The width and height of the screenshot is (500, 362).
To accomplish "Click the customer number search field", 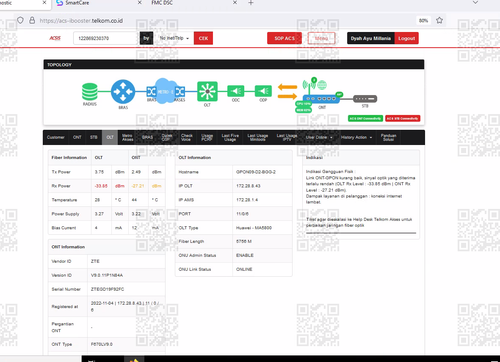I will pyautogui.click(x=105, y=38).
